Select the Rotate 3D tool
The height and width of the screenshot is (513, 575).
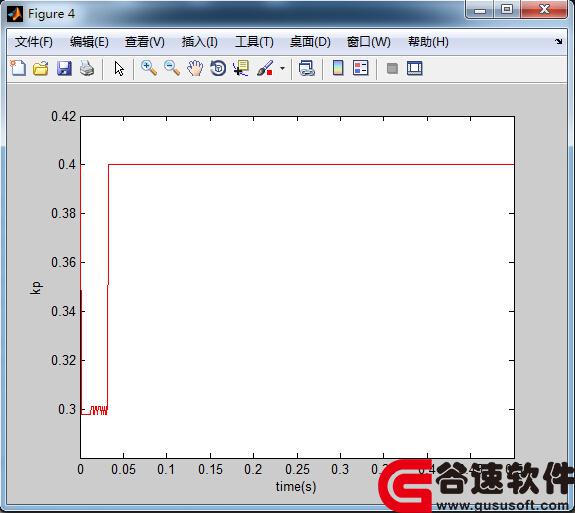click(x=218, y=69)
